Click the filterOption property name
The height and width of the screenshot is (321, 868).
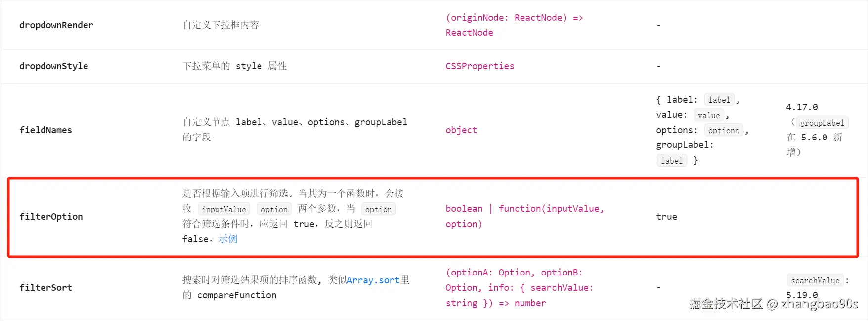(x=51, y=217)
